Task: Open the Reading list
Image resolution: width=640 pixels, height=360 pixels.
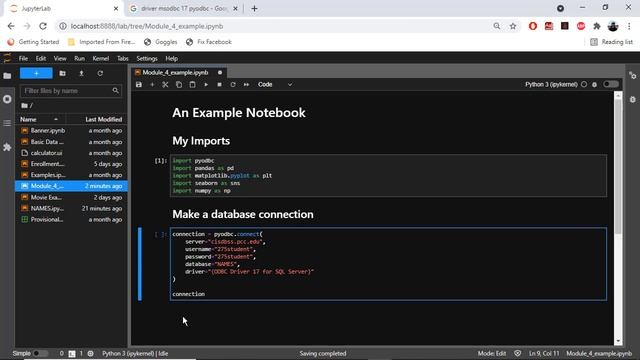Action: (x=611, y=42)
